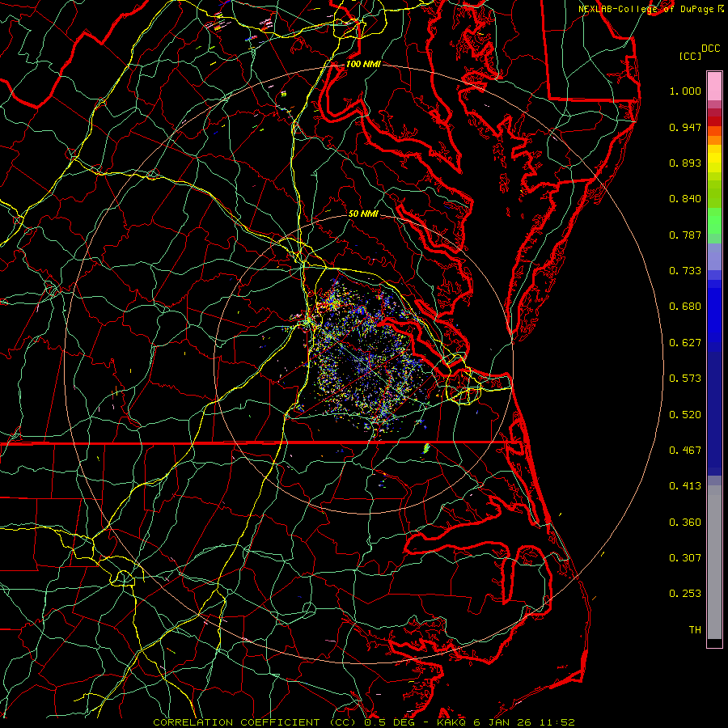Click the 1.000 value on color scale

click(685, 91)
